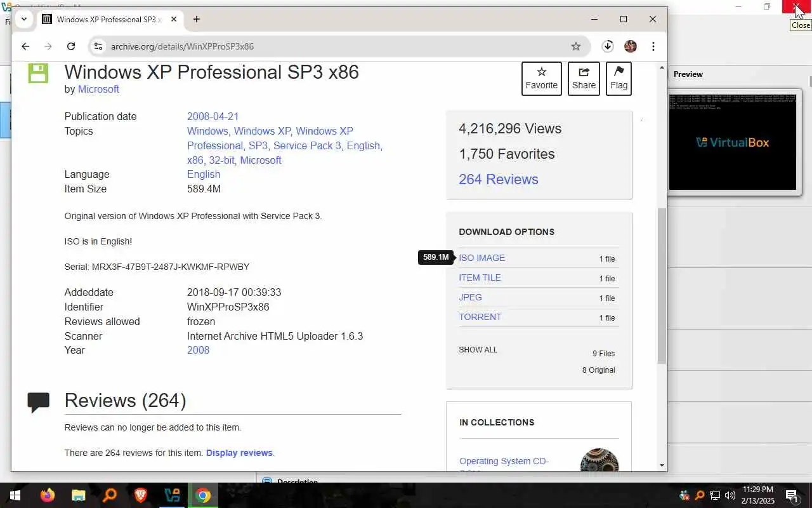Download the ISO IMAGE file
Viewport: 812px width, 508px height.
(481, 258)
